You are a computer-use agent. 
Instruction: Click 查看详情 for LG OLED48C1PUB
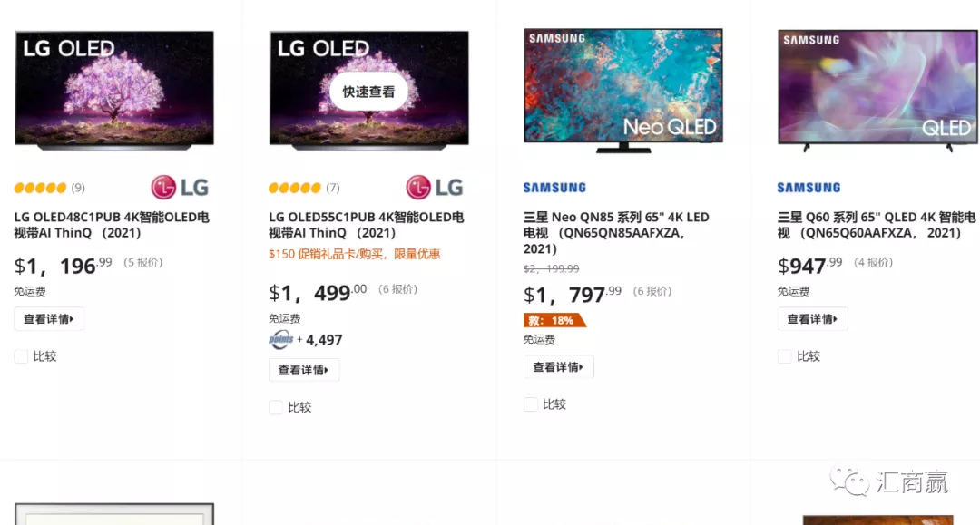(x=49, y=319)
